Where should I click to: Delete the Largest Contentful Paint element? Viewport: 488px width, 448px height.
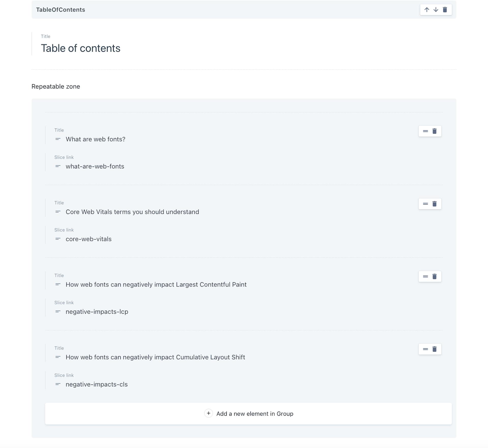tap(435, 277)
